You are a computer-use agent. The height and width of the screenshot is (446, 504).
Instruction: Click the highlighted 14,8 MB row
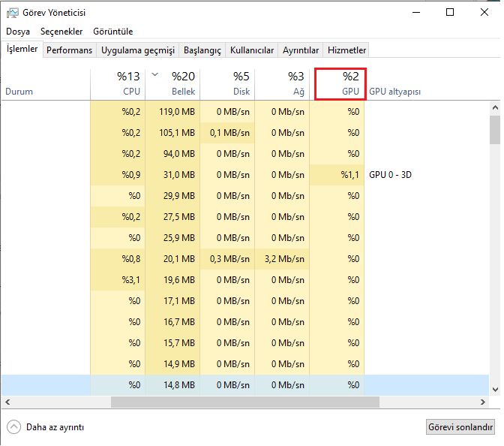point(245,385)
